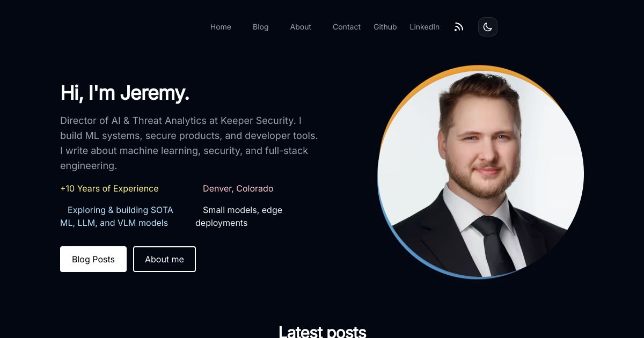Viewport: 644px width, 338px height.
Task: Click the About me button
Action: 164,259
